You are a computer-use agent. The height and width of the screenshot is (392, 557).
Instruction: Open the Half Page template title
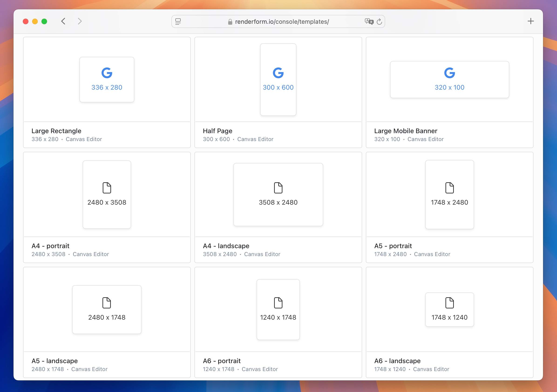[x=217, y=131]
